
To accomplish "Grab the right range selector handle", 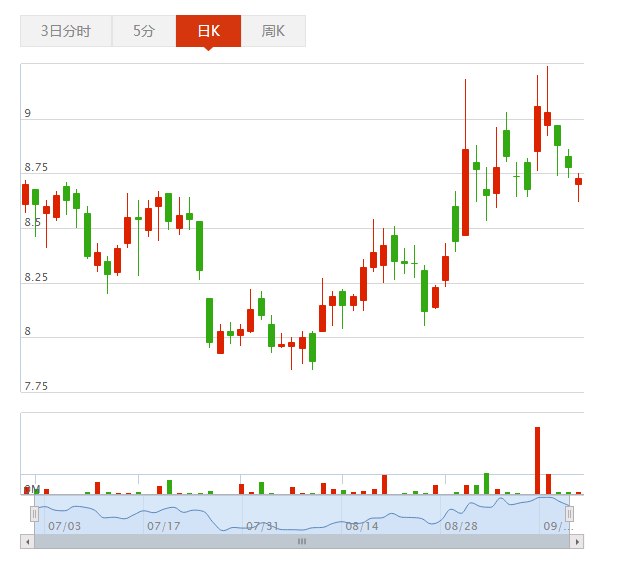I will pyautogui.click(x=570, y=514).
